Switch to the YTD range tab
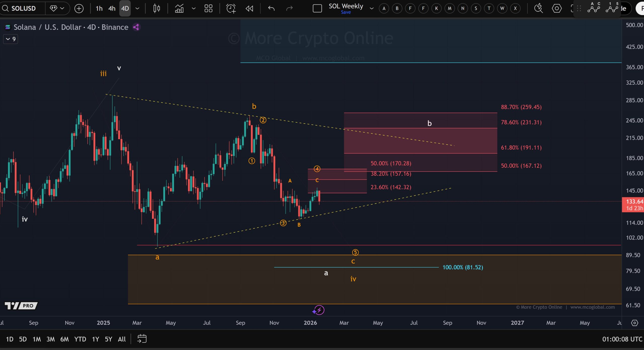 click(x=80, y=339)
